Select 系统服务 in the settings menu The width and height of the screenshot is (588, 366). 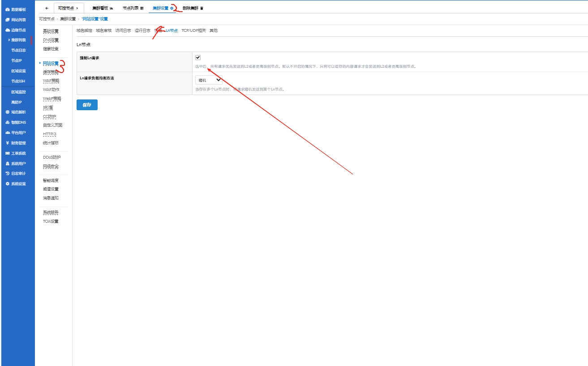pyautogui.click(x=51, y=212)
